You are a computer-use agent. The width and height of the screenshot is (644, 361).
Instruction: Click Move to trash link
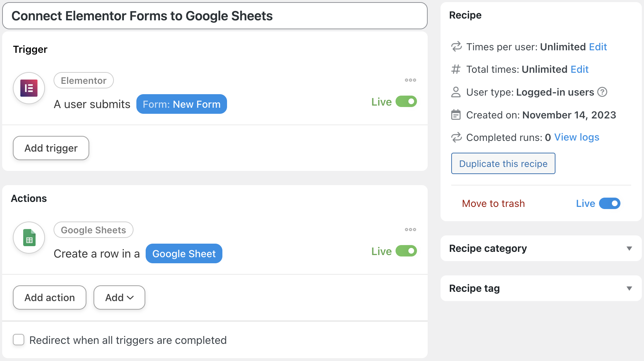(493, 203)
